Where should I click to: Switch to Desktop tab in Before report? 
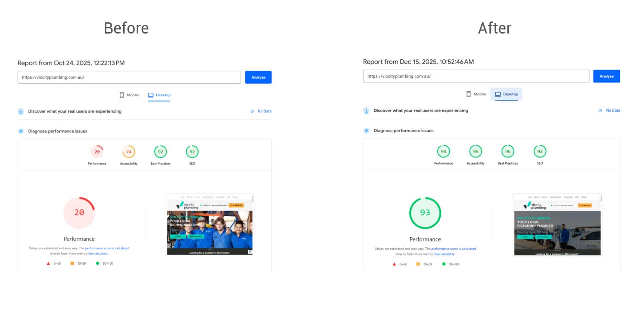point(159,95)
